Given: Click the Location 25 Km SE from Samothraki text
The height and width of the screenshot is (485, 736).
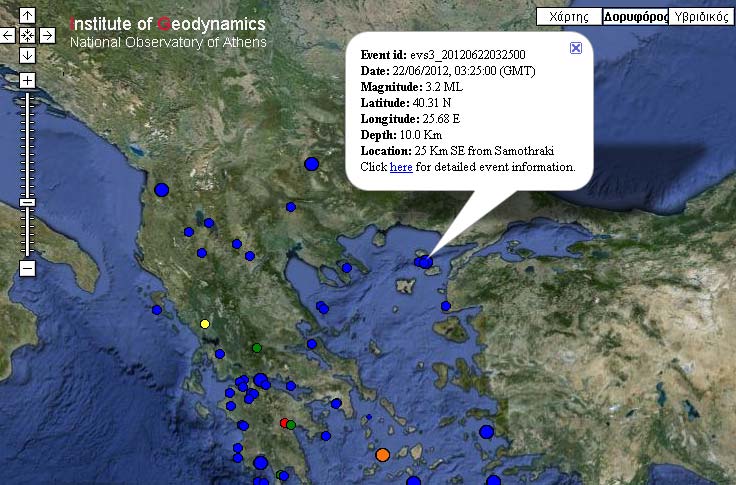Looking at the screenshot, I should [457, 151].
